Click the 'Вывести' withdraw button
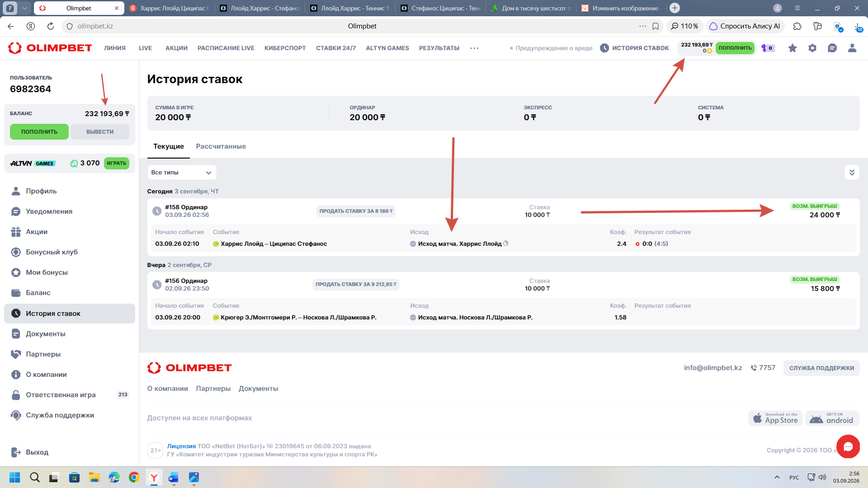Image resolution: width=868 pixels, height=488 pixels. (100, 132)
